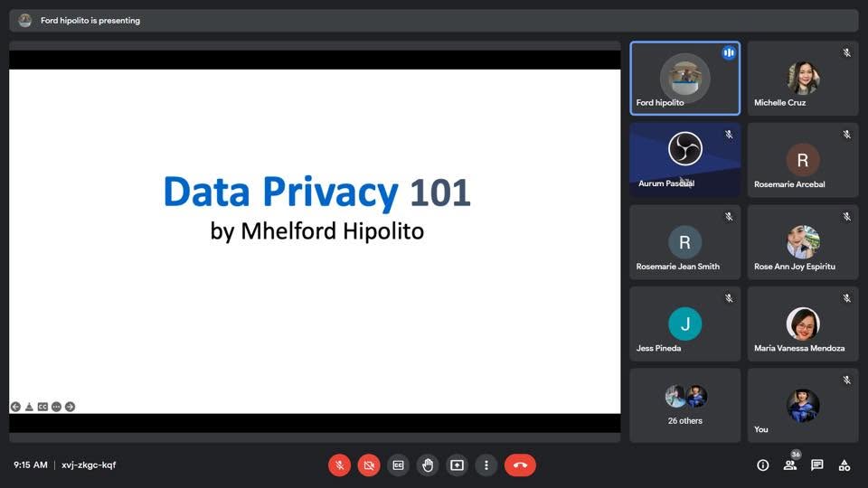Click muted mic icon on Jess Pineda tile
The width and height of the screenshot is (868, 488).
[729, 298]
